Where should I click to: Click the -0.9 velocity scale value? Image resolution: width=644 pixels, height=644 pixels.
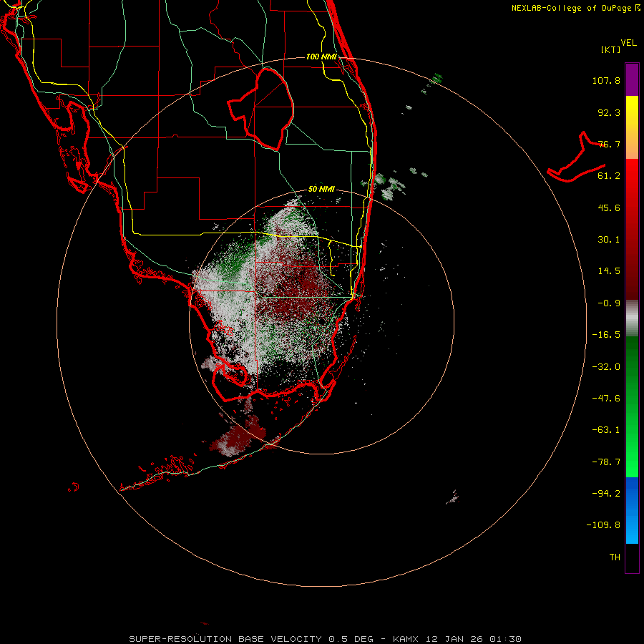click(x=609, y=303)
